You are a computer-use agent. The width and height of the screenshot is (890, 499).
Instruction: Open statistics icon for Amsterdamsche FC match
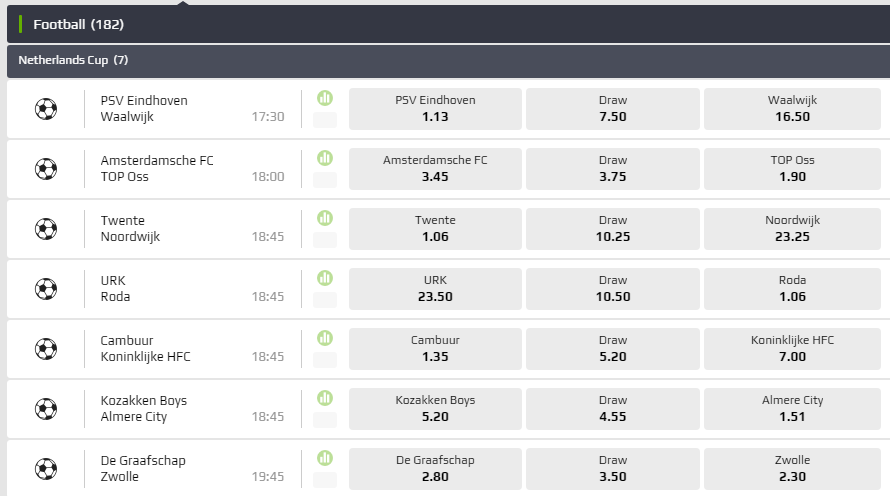[x=325, y=158]
